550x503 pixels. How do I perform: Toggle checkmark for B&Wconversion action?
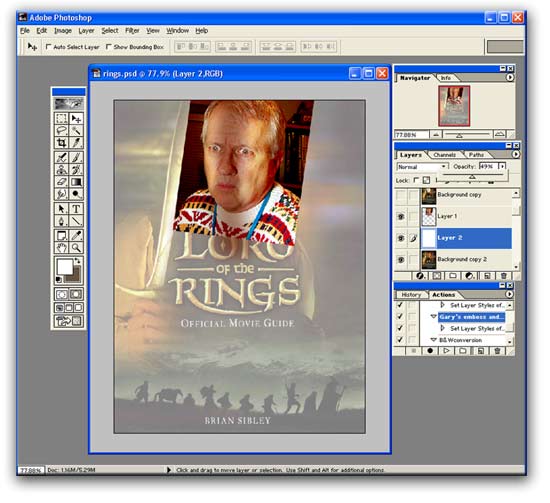pos(400,340)
